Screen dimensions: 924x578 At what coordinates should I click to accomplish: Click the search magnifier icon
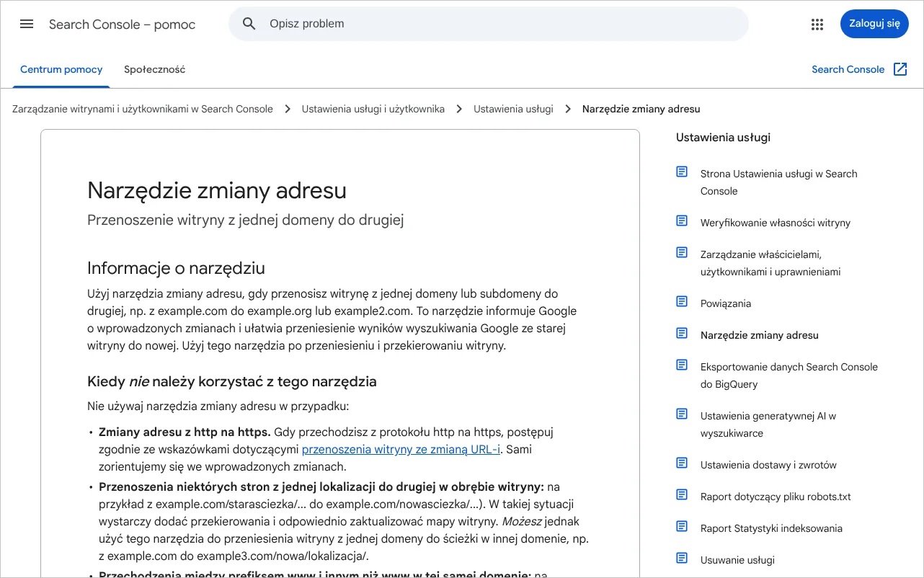pyautogui.click(x=249, y=24)
